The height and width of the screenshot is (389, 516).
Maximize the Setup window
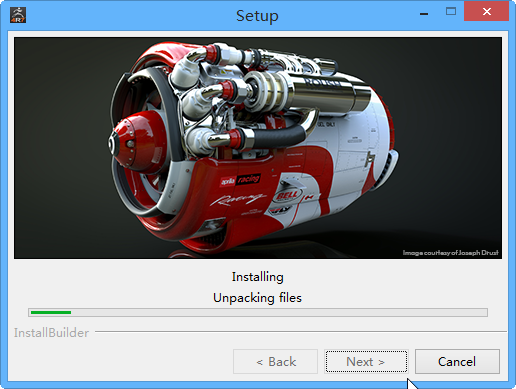451,12
